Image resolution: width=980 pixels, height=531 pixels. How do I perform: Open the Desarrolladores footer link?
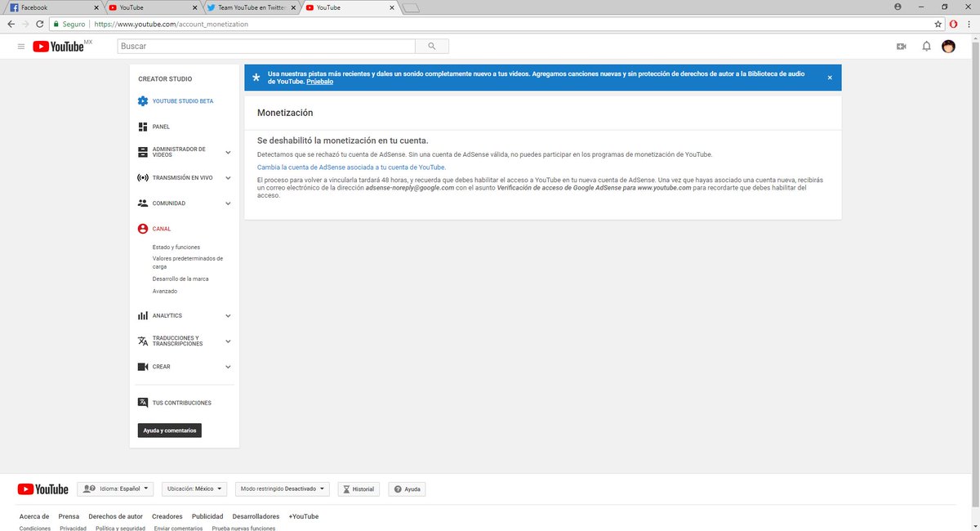point(256,516)
